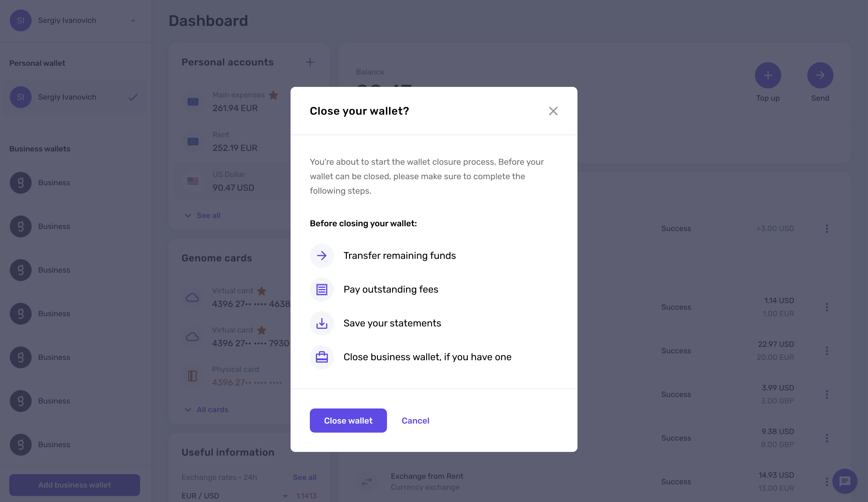Click the SI avatar beside the switcher arrow

[x=20, y=20]
